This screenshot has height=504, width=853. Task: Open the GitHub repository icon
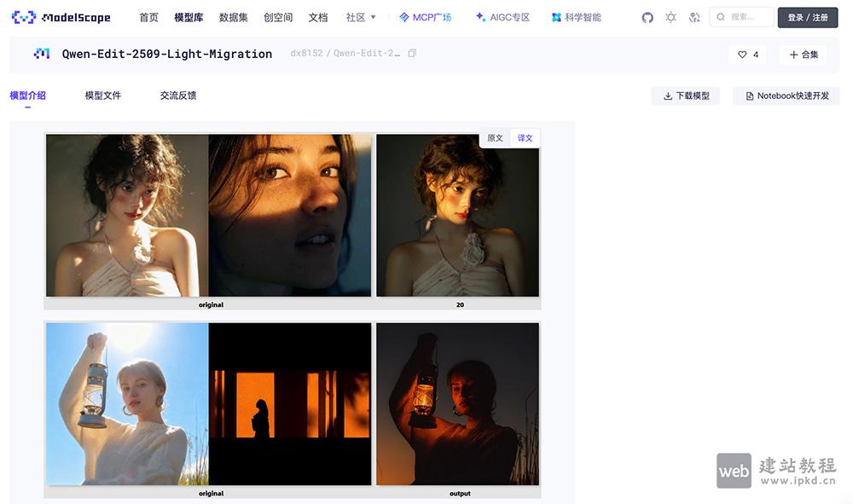pyautogui.click(x=647, y=16)
